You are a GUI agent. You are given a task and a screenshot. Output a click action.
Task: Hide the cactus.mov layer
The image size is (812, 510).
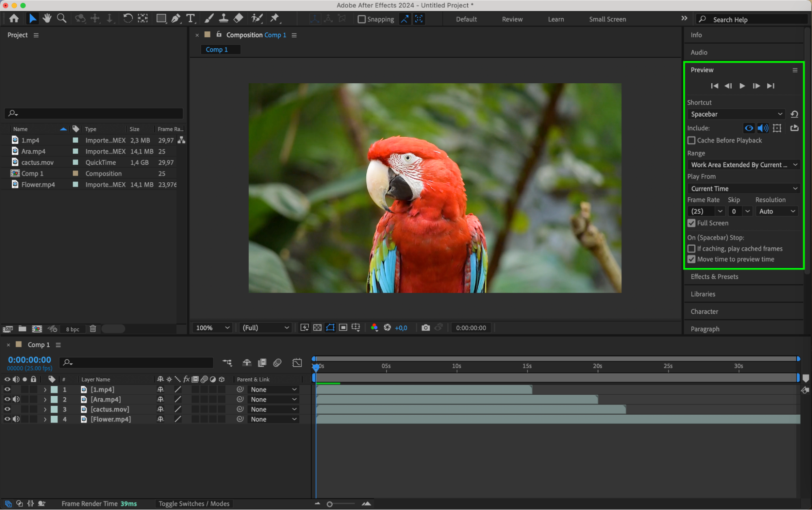pyautogui.click(x=7, y=409)
